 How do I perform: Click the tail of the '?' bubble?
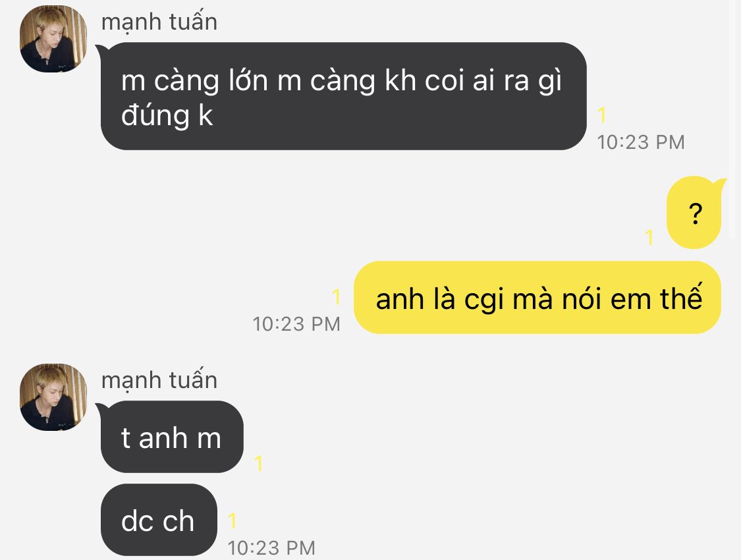tap(721, 182)
